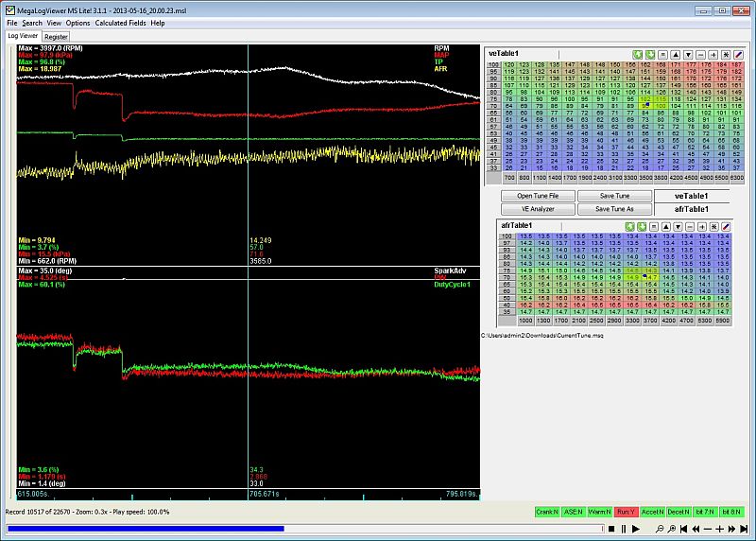Screen dimensions: 756x541
Task: Toggle the Accel:N status indicator
Action: pos(654,512)
